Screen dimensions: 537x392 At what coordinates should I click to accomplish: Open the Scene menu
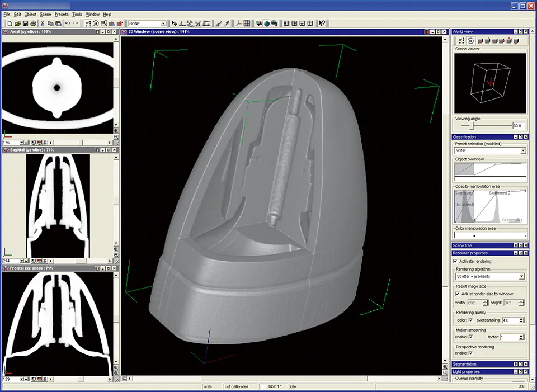click(x=45, y=14)
